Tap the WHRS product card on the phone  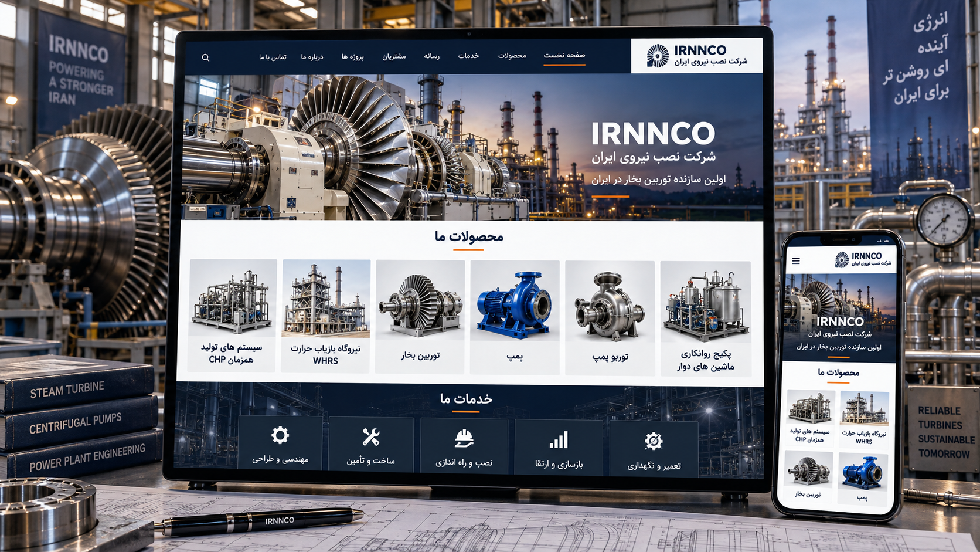(864, 419)
